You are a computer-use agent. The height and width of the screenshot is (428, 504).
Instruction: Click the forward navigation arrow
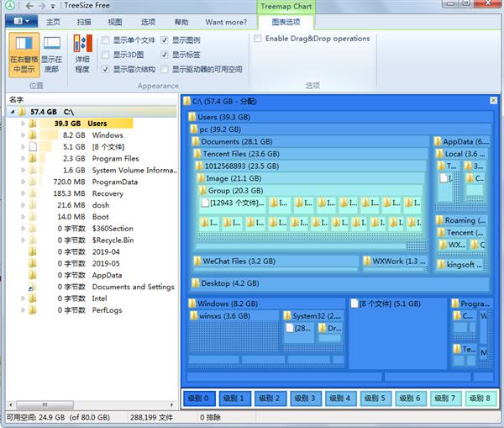pos(42,6)
